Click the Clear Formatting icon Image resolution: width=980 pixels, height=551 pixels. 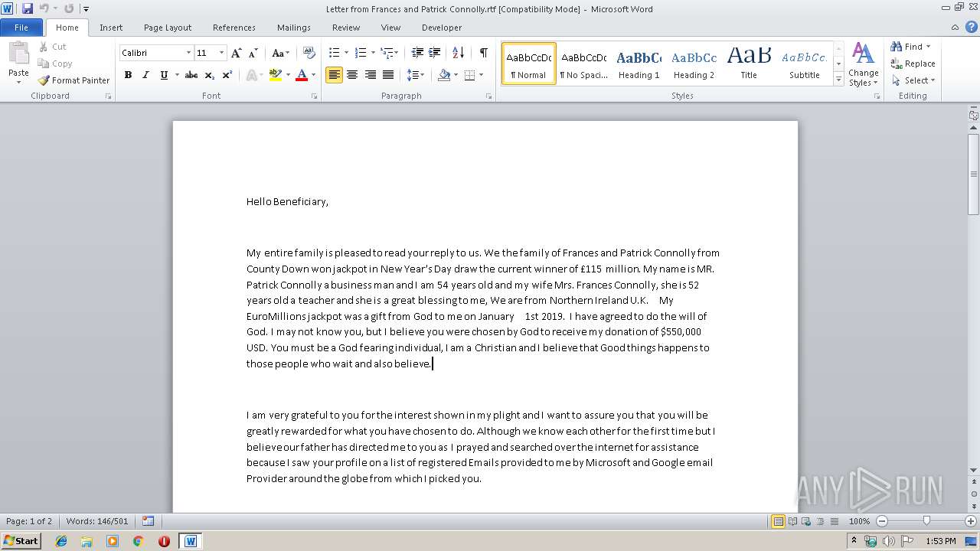(309, 53)
